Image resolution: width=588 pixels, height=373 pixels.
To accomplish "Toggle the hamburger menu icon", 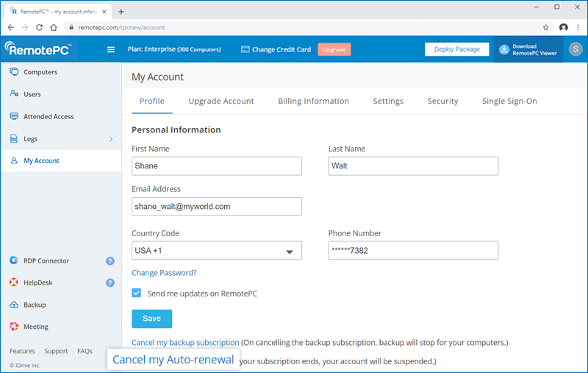I will (111, 49).
